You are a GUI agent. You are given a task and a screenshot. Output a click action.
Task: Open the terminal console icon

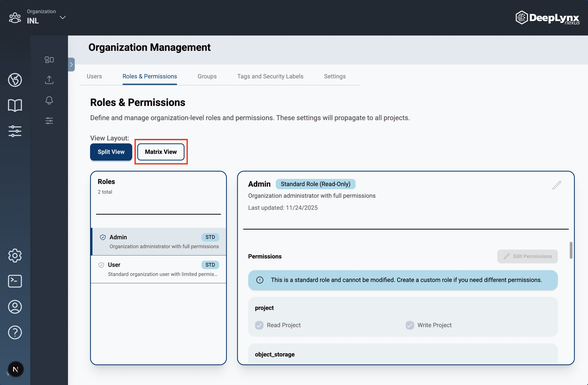click(x=15, y=281)
